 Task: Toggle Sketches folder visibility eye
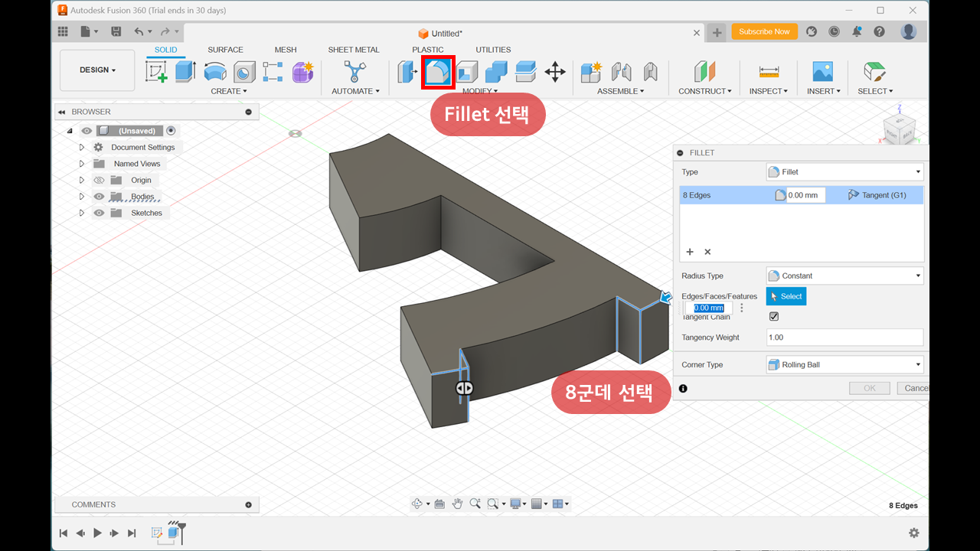pyautogui.click(x=99, y=213)
